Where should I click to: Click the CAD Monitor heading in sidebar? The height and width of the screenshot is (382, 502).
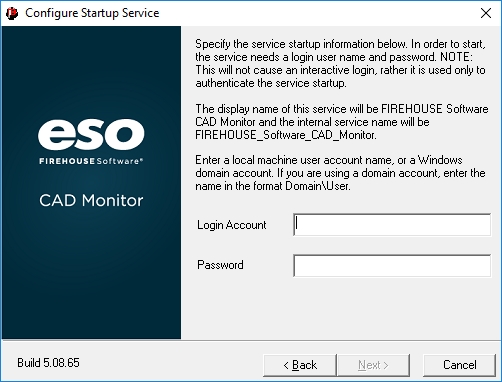point(91,200)
